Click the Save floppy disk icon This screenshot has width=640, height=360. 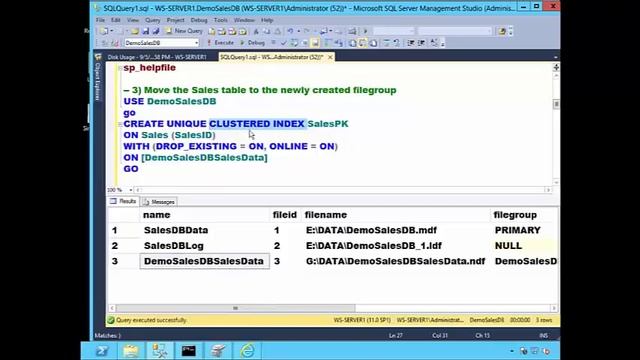point(145,31)
